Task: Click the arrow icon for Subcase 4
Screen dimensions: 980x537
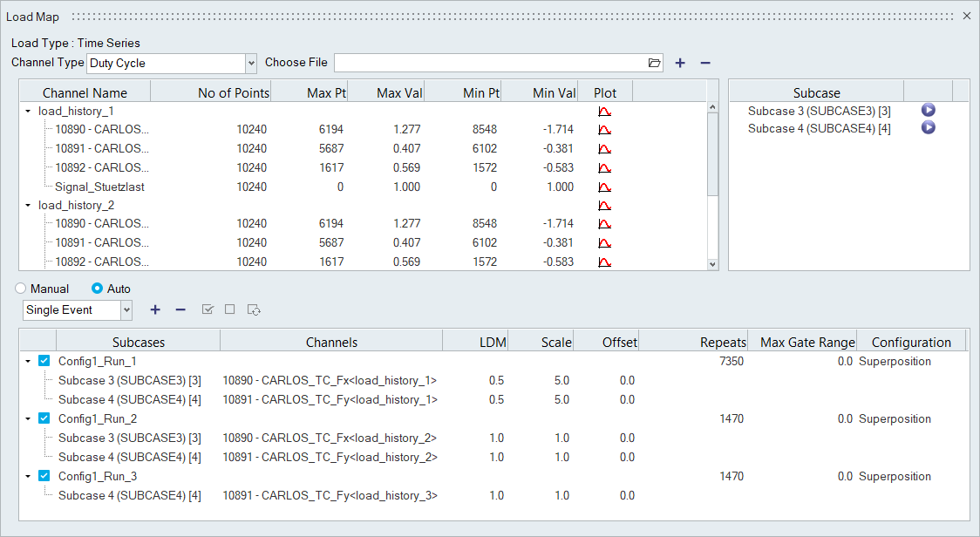Action: 929,128
